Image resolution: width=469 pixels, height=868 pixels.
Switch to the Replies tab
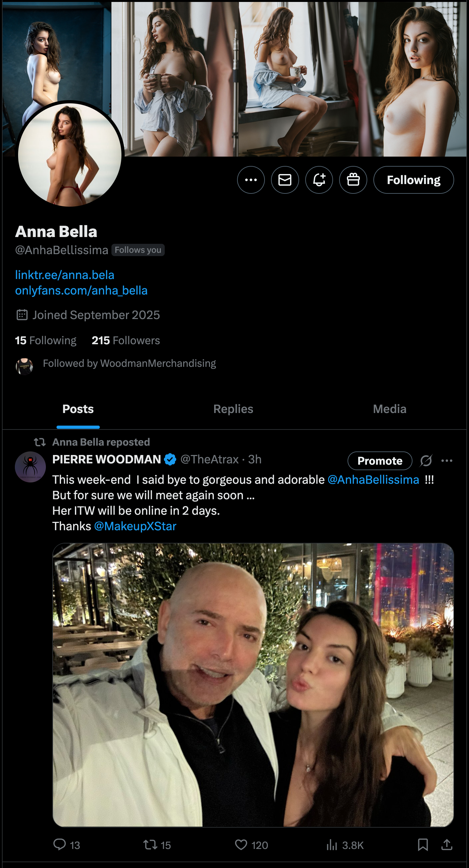click(233, 409)
